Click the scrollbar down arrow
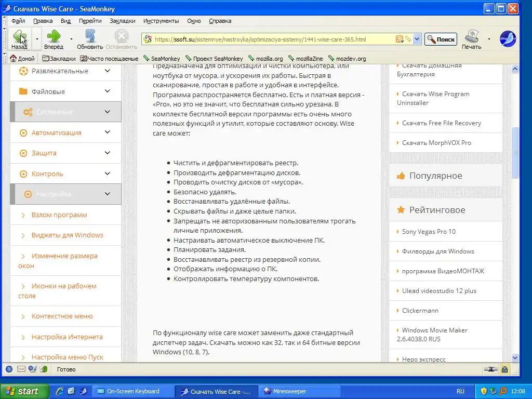Screen dimensions: 532x399 (x=515, y=357)
